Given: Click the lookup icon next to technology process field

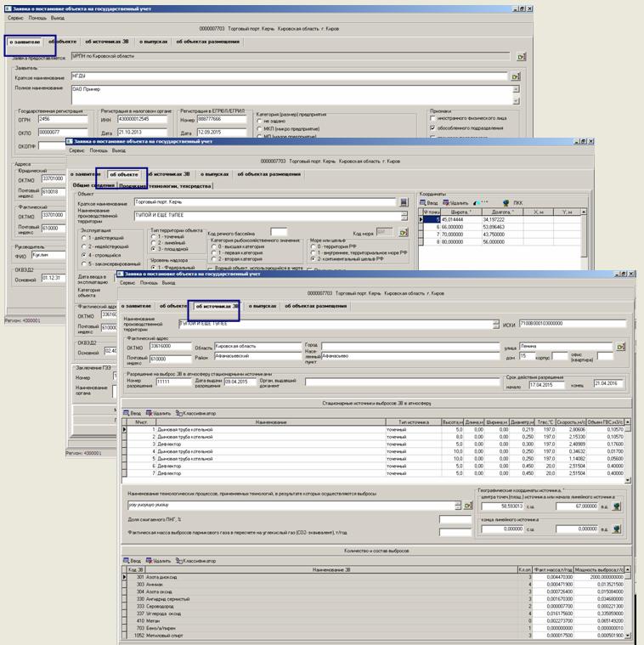Looking at the screenshot, I should pyautogui.click(x=466, y=506).
